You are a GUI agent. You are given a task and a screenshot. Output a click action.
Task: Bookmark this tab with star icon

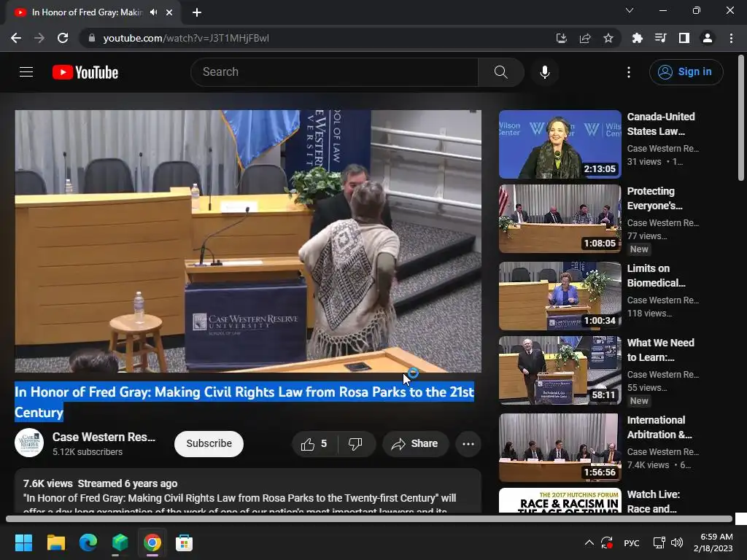pos(608,38)
